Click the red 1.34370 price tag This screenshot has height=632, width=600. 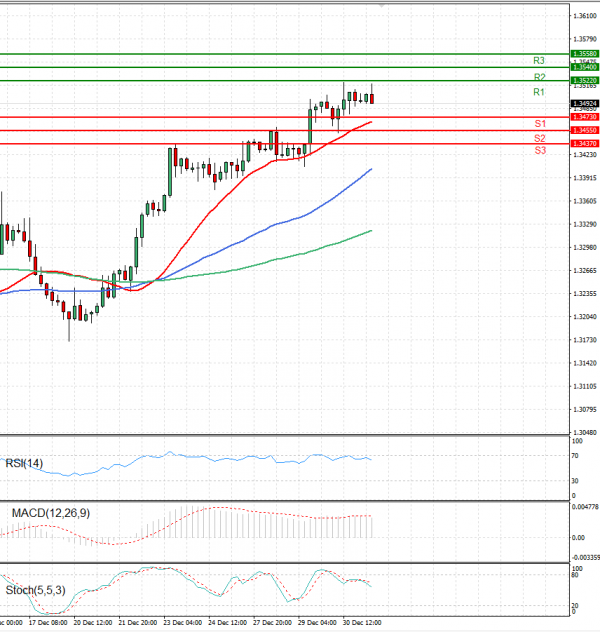click(585, 143)
